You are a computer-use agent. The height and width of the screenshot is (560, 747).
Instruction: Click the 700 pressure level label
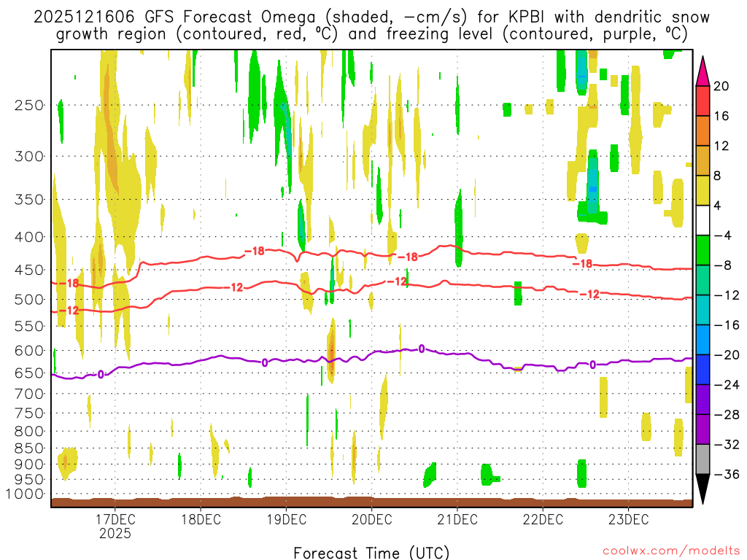coord(29,394)
